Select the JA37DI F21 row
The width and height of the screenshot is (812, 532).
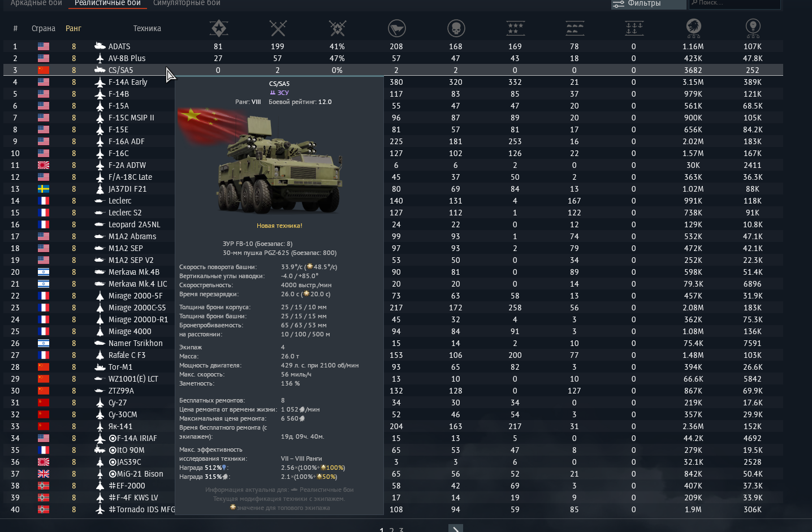[x=393, y=189]
